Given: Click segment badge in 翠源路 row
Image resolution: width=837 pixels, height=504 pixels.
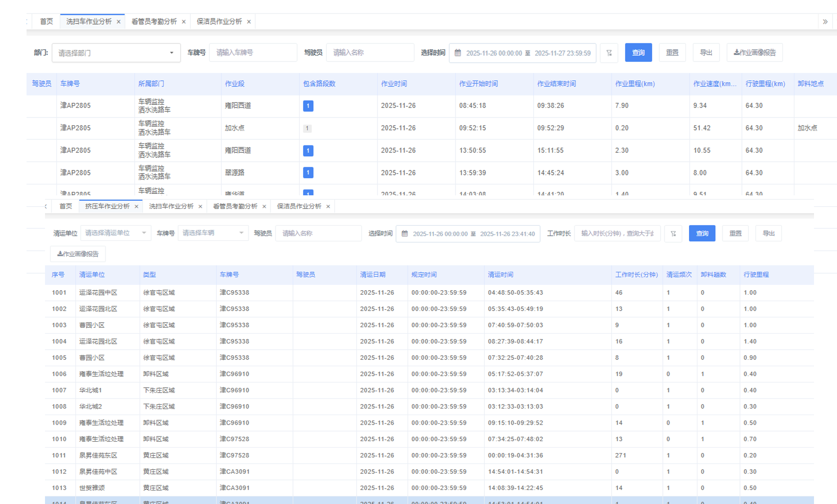Looking at the screenshot, I should pyautogui.click(x=308, y=173).
